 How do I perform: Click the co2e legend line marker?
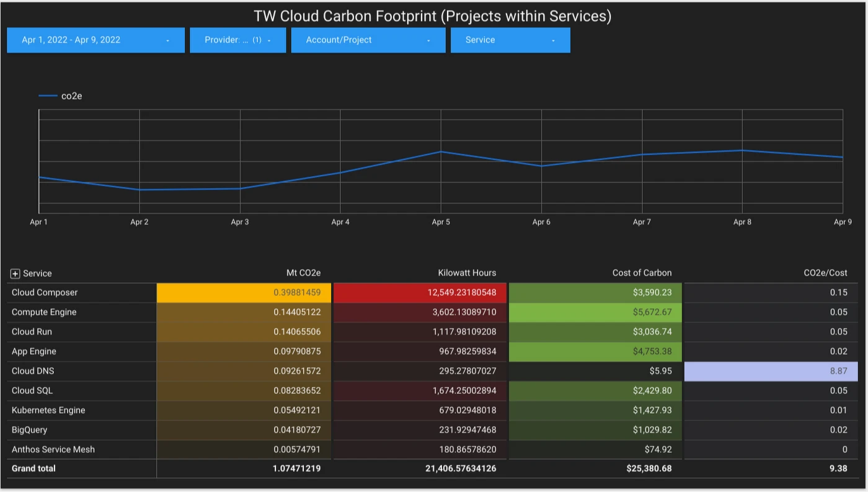coord(48,96)
